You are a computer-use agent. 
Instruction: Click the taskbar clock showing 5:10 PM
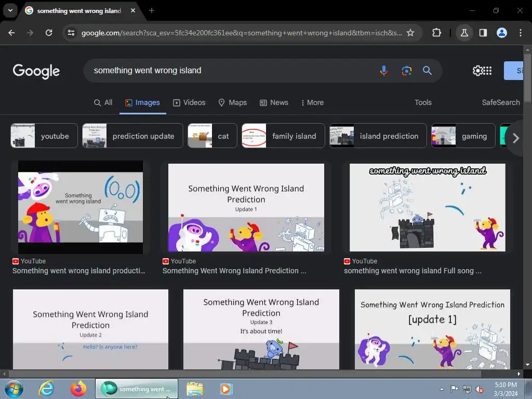pos(506,389)
